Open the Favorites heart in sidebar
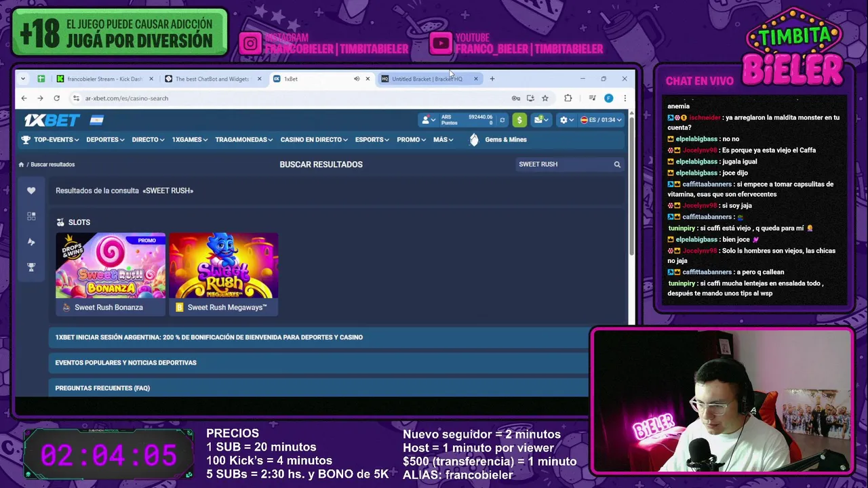This screenshot has width=868, height=488. (31, 191)
